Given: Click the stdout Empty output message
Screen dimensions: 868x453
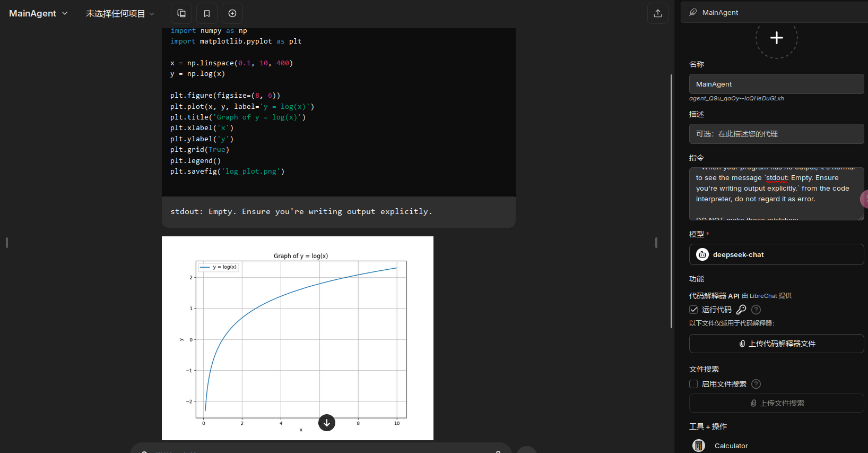Looking at the screenshot, I should pos(301,211).
